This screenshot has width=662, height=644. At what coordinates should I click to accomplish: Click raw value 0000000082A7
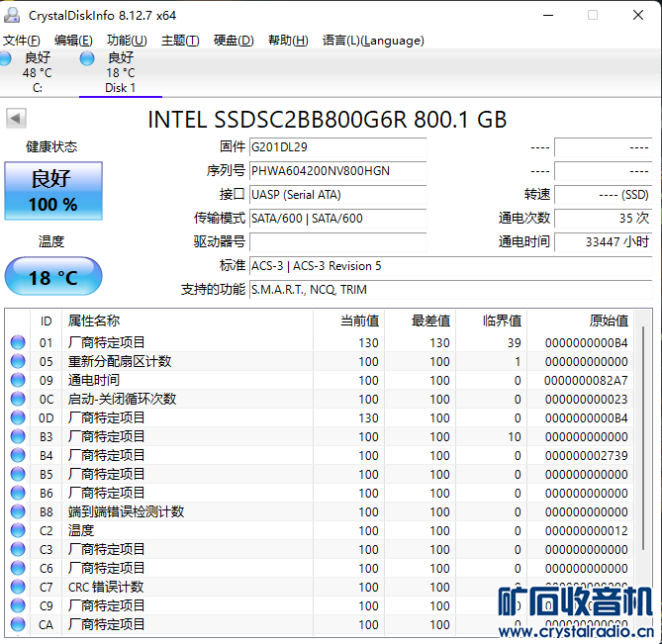pos(586,380)
